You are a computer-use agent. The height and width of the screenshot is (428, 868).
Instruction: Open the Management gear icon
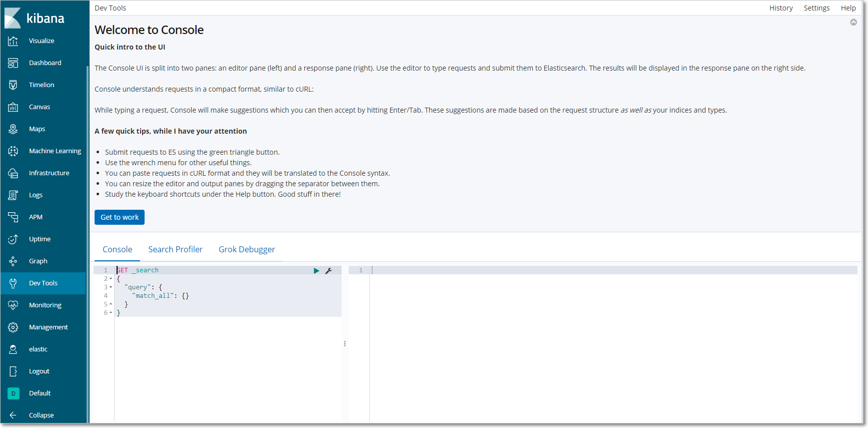tap(13, 327)
